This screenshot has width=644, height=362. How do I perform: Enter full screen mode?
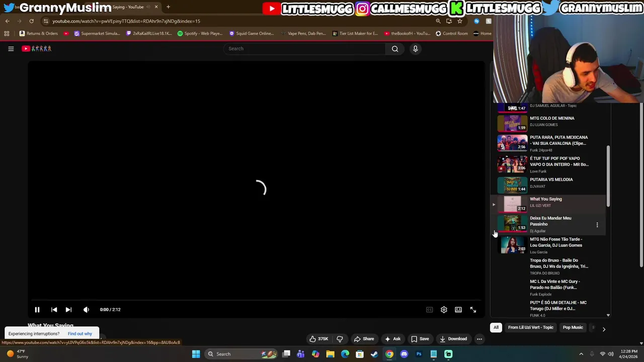pos(473,310)
